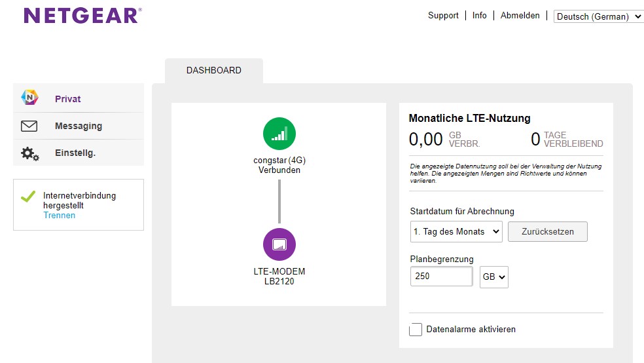Image resolution: width=644 pixels, height=363 pixels.
Task: Click the Internetverbindung hergestellt status text
Action: point(79,201)
